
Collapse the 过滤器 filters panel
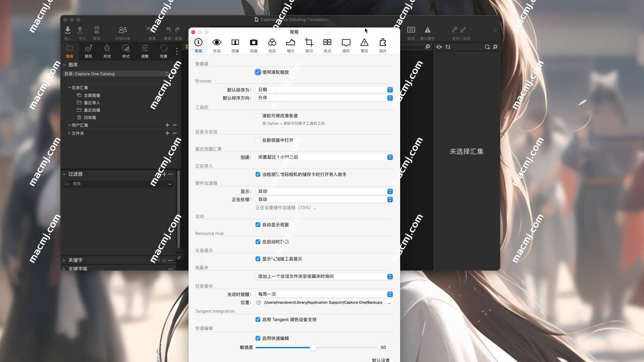point(64,174)
